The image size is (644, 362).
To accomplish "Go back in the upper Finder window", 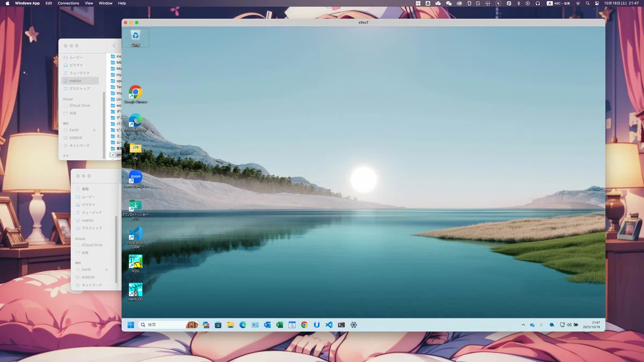I will [114, 46].
